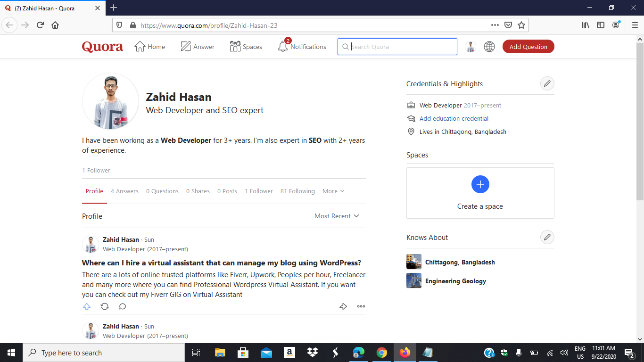Edit Credentials & Highlights with the pencil icon
Viewport: 644px width, 362px height.
[547, 83]
